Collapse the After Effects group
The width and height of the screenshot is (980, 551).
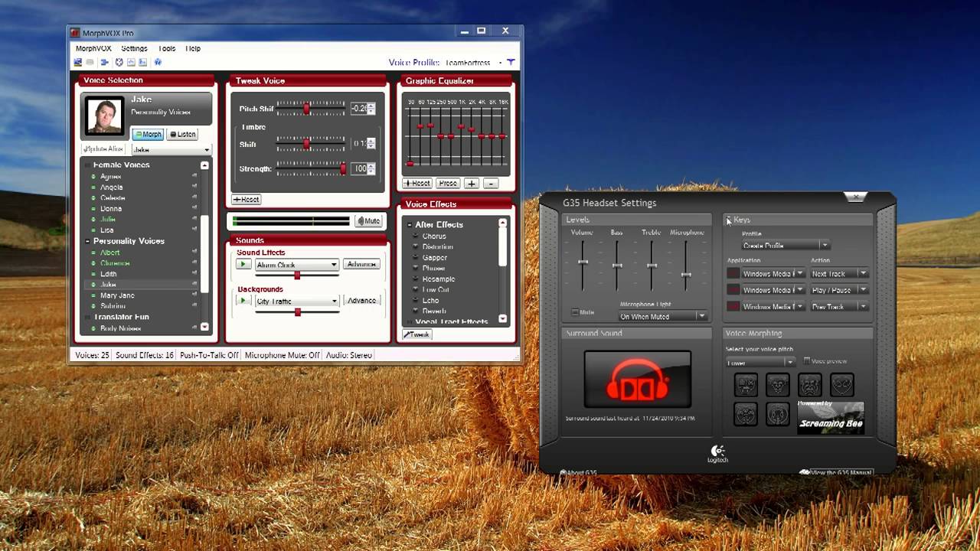coord(409,225)
